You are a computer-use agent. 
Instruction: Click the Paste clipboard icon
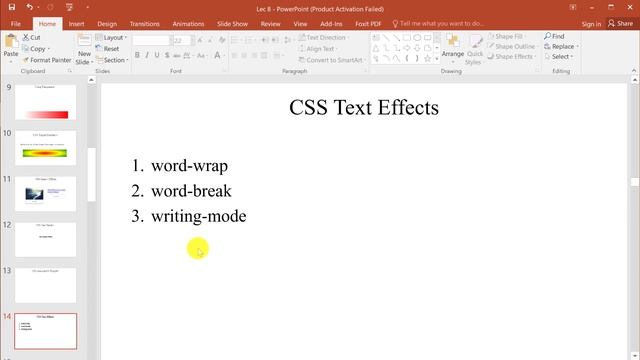(11, 41)
